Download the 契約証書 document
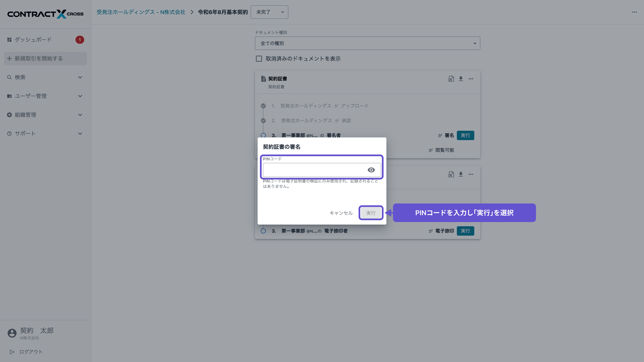 [x=461, y=79]
